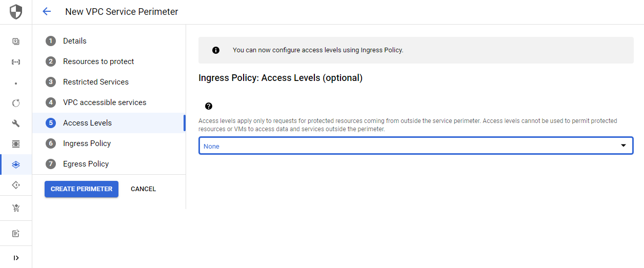
Task: Expand the sidebar with the arrow-bar icon
Action: click(16, 258)
